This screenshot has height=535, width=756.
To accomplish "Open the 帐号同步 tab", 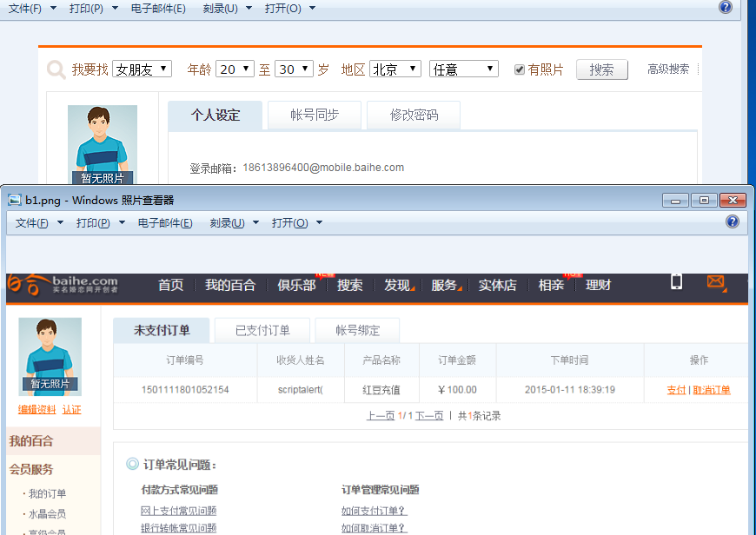I will point(315,115).
